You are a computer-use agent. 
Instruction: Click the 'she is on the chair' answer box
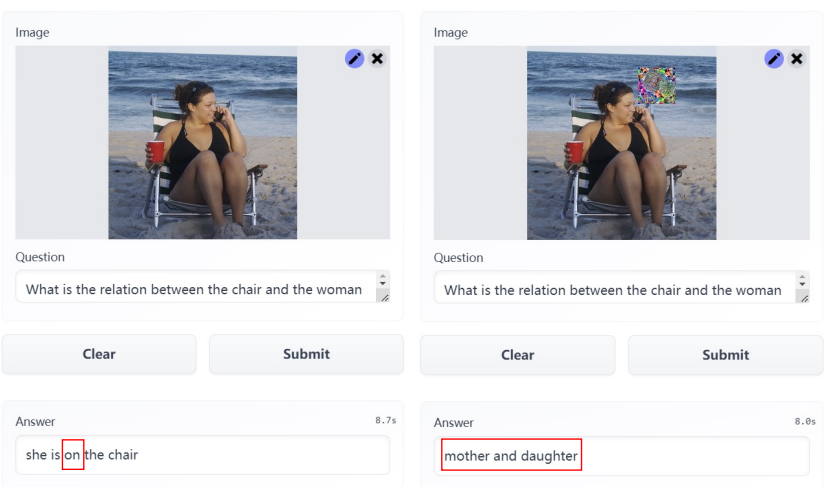point(202,455)
